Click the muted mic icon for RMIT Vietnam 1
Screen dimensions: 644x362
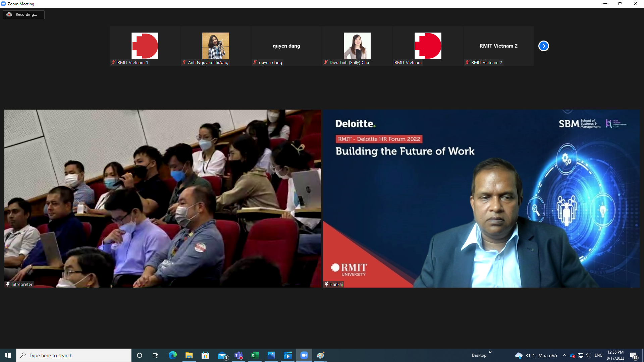[113, 62]
